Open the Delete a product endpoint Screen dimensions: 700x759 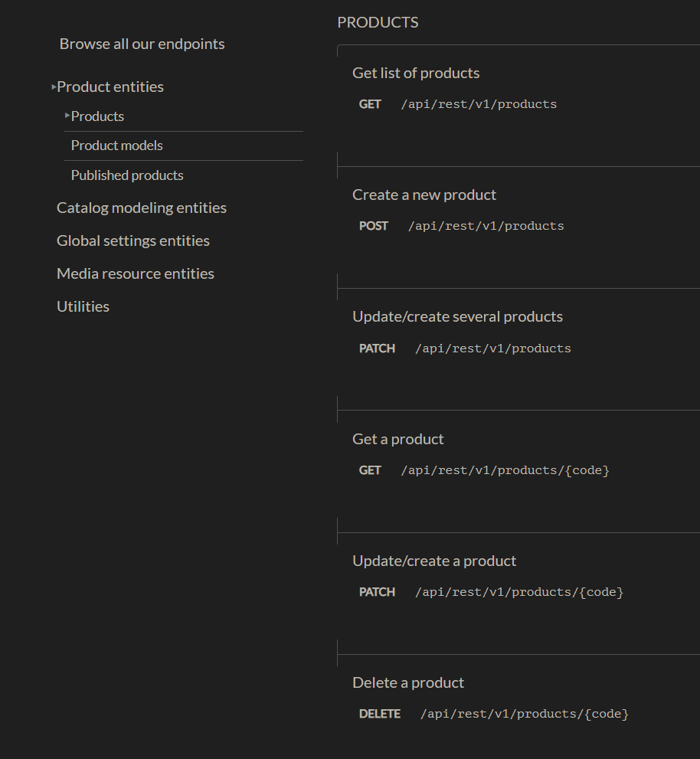click(x=407, y=682)
